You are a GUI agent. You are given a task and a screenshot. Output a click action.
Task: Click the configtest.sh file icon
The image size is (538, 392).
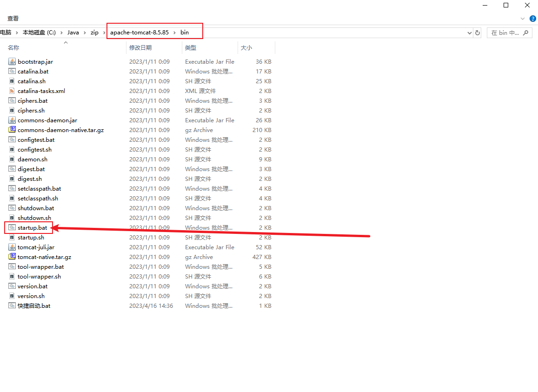12,150
